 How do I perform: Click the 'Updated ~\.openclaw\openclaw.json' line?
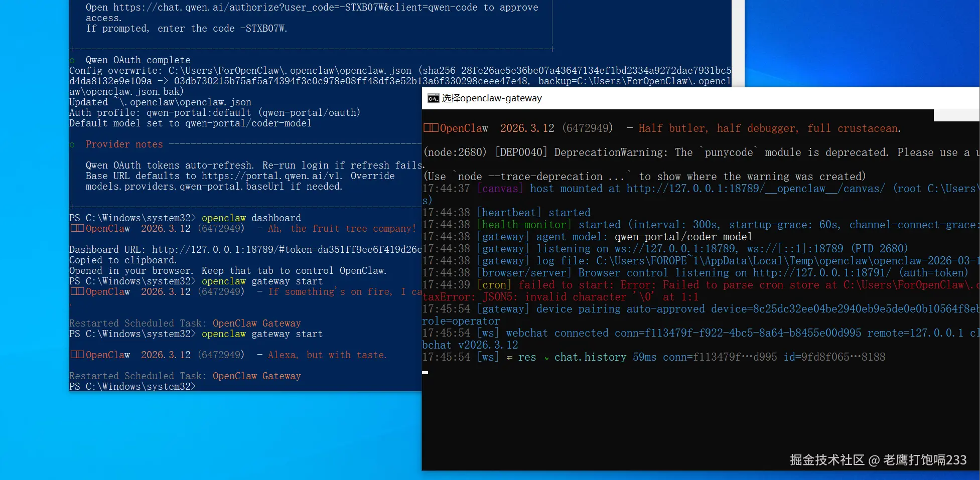(x=160, y=102)
